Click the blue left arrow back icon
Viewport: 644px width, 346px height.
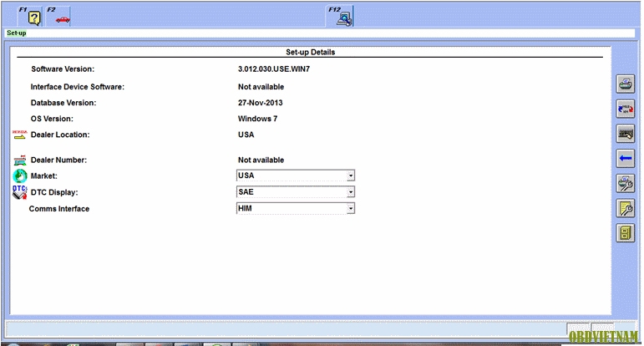click(625, 158)
